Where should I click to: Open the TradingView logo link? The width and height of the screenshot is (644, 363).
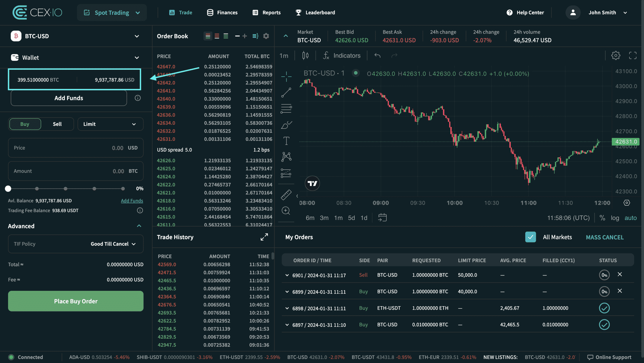click(x=312, y=184)
